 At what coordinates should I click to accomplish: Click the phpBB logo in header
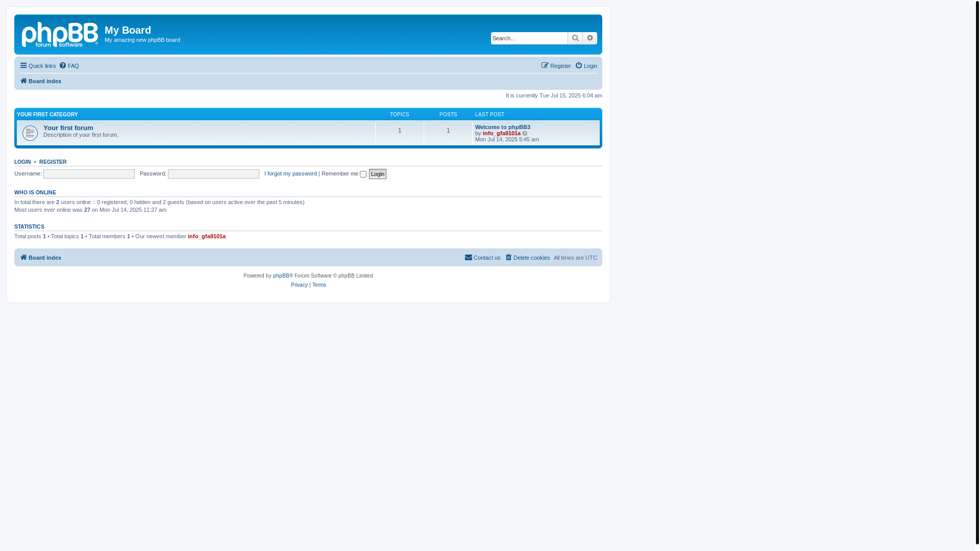click(x=60, y=35)
